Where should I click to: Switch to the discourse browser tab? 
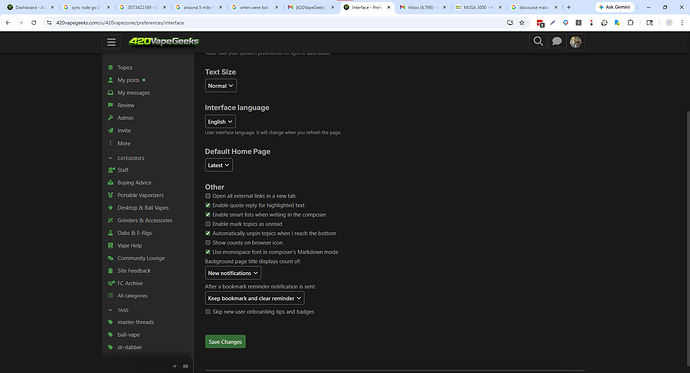click(534, 7)
